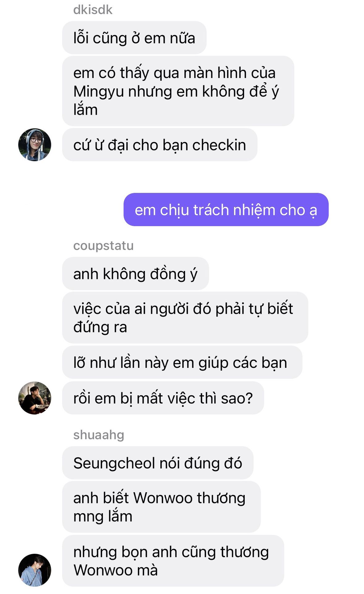Tap the "anh không đồng ý" message
The image size is (364, 594).
pyautogui.click(x=135, y=273)
